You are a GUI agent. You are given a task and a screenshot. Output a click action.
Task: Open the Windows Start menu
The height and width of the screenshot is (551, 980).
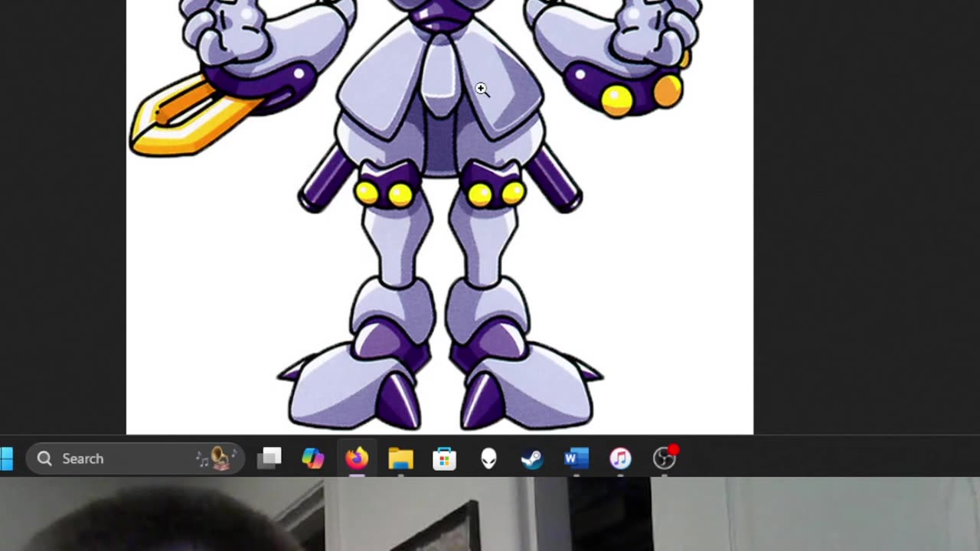(x=6, y=458)
